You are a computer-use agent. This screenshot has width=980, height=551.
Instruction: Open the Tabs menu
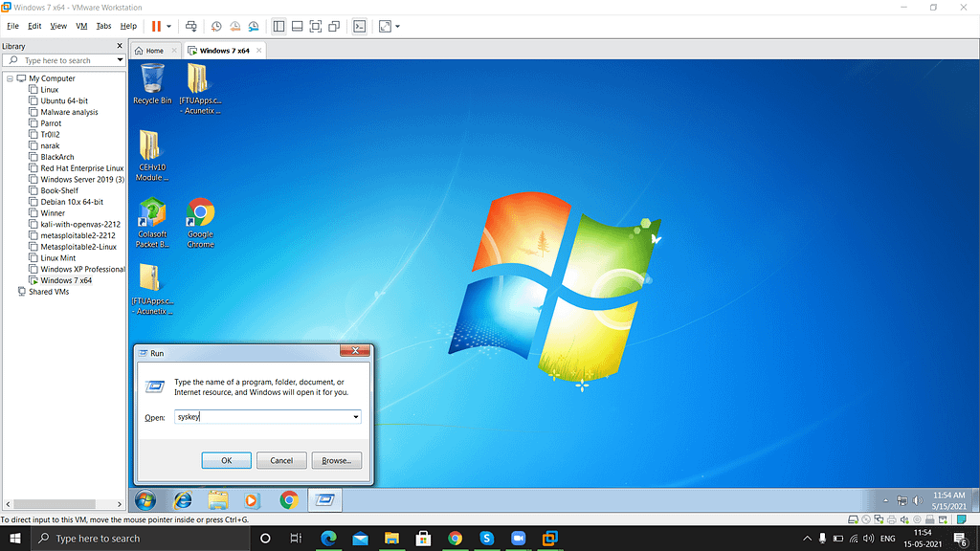103,26
